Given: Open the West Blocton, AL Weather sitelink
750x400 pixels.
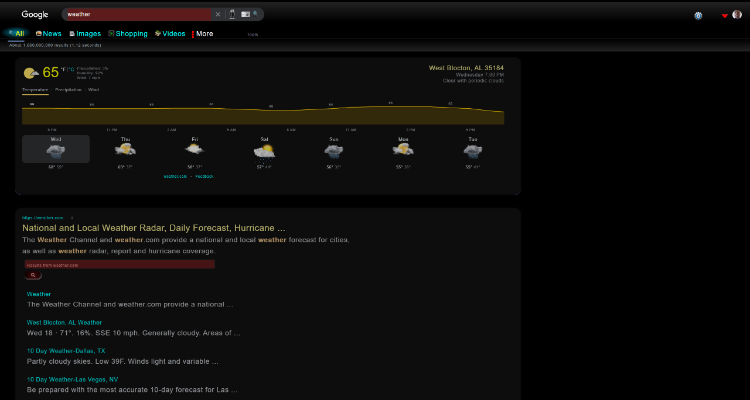Looking at the screenshot, I should (64, 322).
